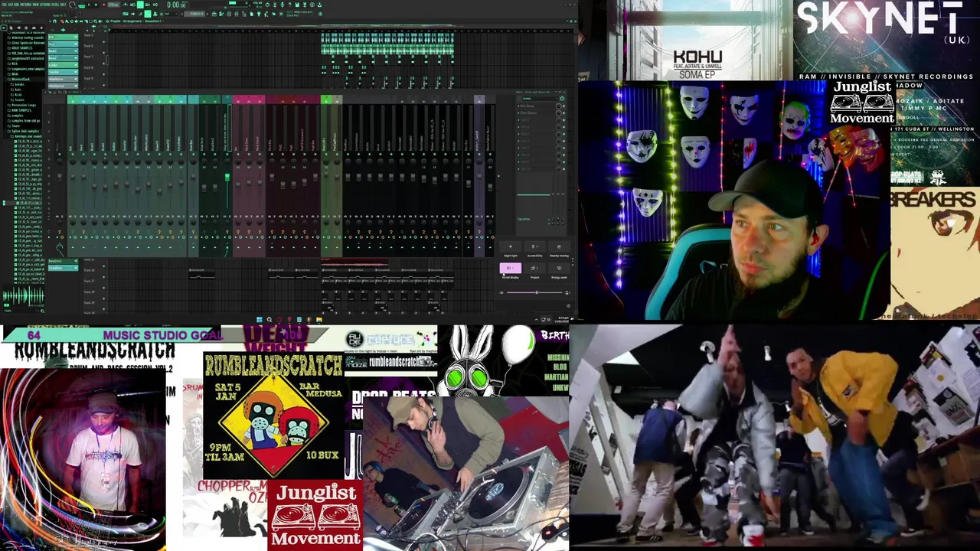Click the Master mixer track volume fader
Screen dimensions: 980x551
pos(59,177)
